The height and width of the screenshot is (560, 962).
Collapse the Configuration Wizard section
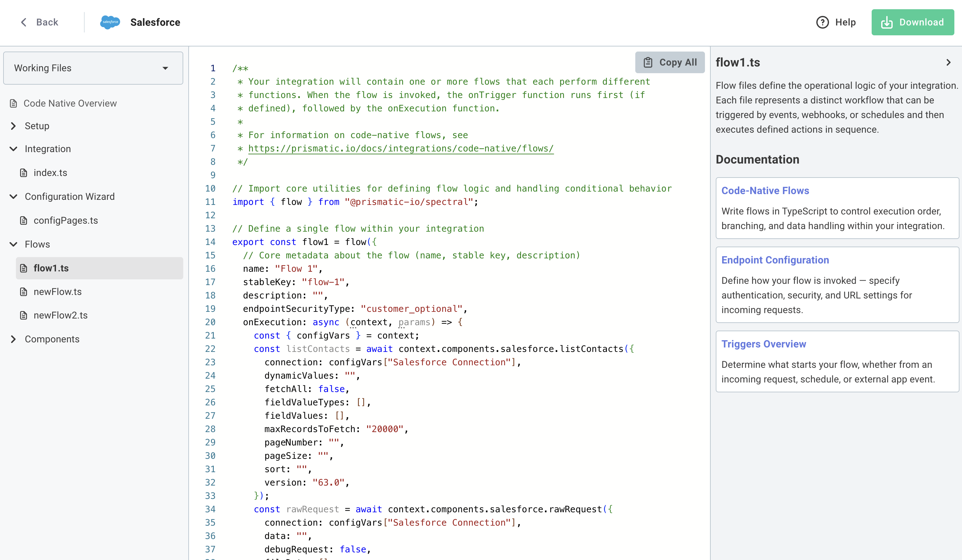tap(14, 196)
